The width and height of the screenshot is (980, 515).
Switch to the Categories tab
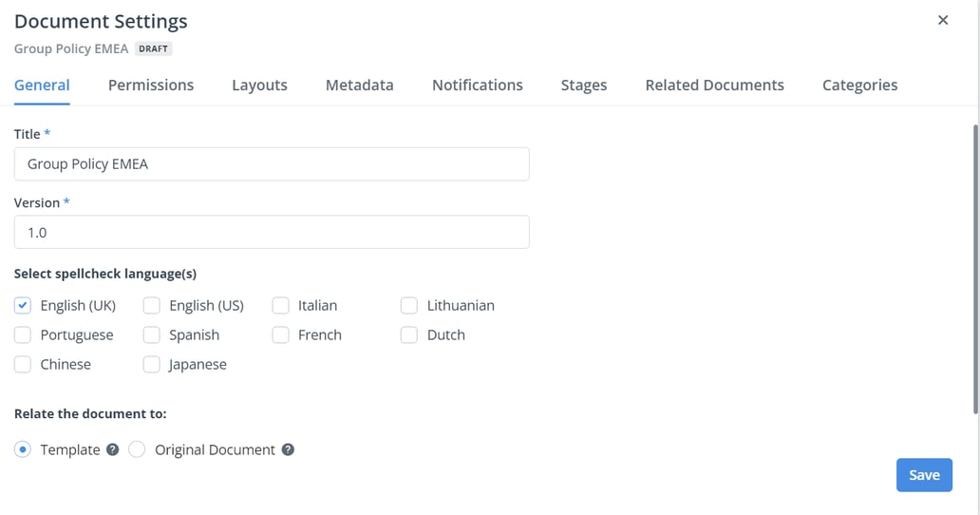[860, 85]
